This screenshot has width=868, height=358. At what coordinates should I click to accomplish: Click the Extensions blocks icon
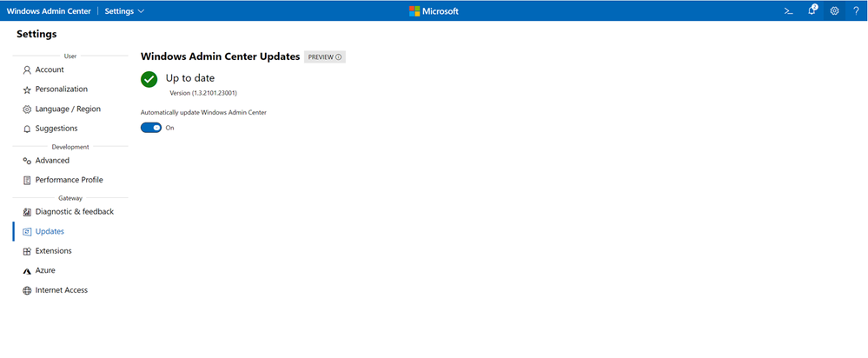coord(27,251)
